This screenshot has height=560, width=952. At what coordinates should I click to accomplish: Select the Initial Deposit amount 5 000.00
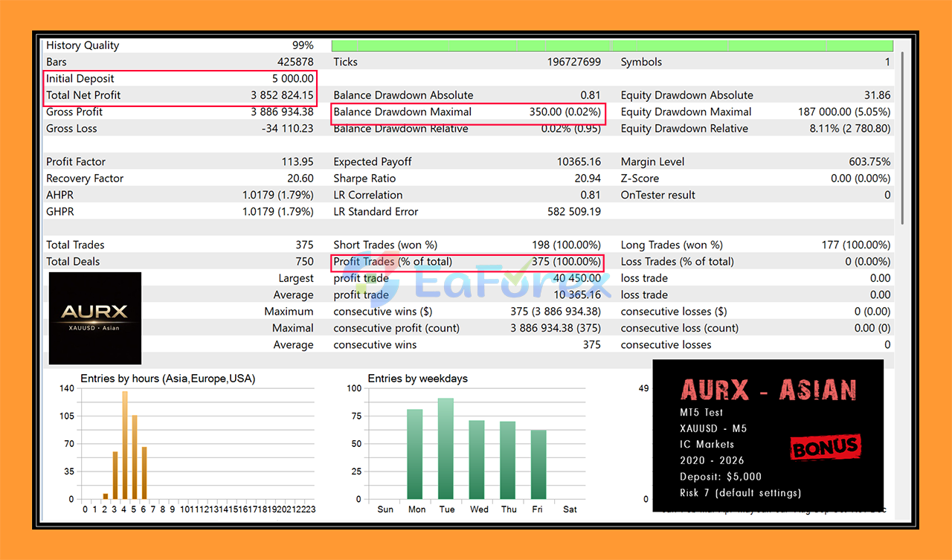click(x=292, y=79)
